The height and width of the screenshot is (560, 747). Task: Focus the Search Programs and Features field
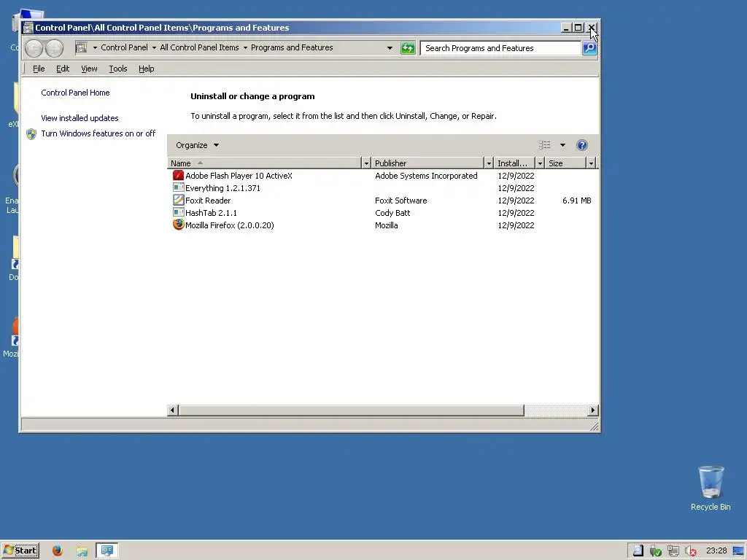(500, 48)
